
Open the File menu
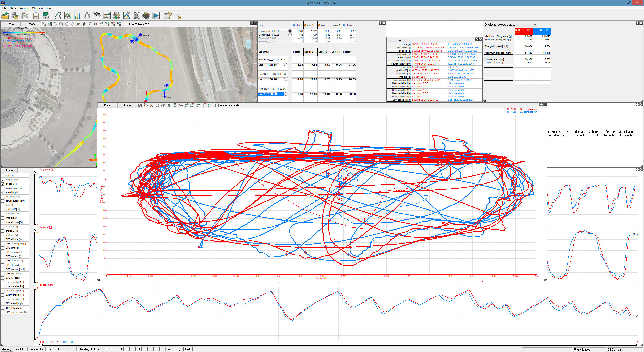click(4, 8)
